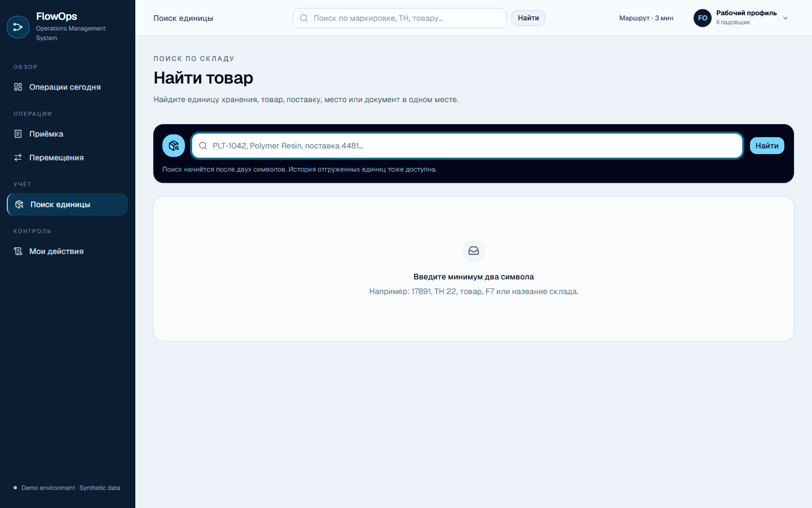Click the package-search icon beside Поиск единицы

(19, 204)
